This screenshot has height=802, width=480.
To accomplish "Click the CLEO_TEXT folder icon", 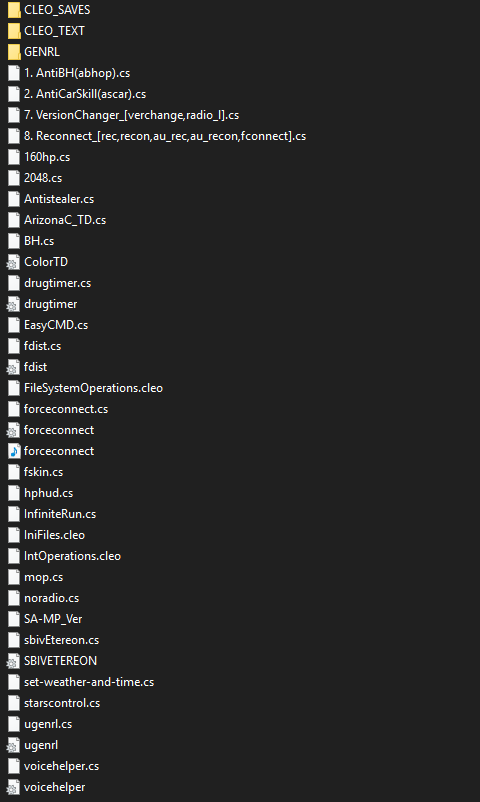I will pyautogui.click(x=14, y=31).
